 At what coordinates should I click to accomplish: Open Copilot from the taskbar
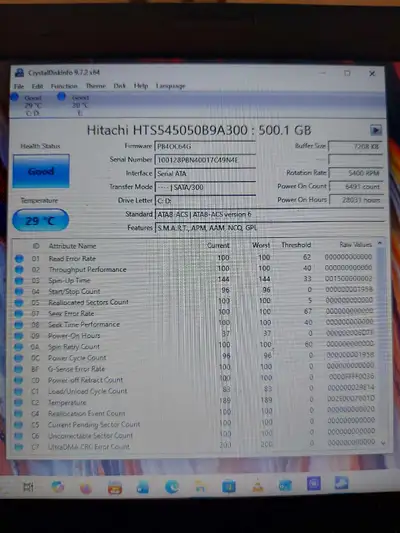[57, 487]
